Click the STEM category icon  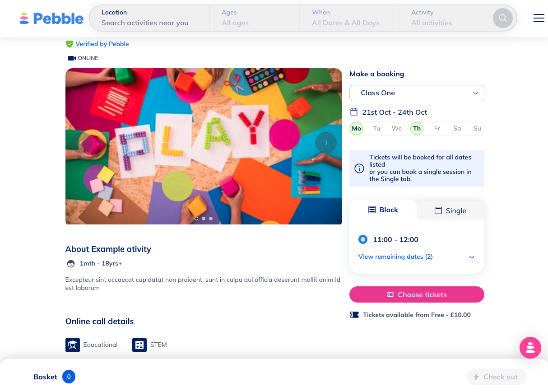[139, 345]
